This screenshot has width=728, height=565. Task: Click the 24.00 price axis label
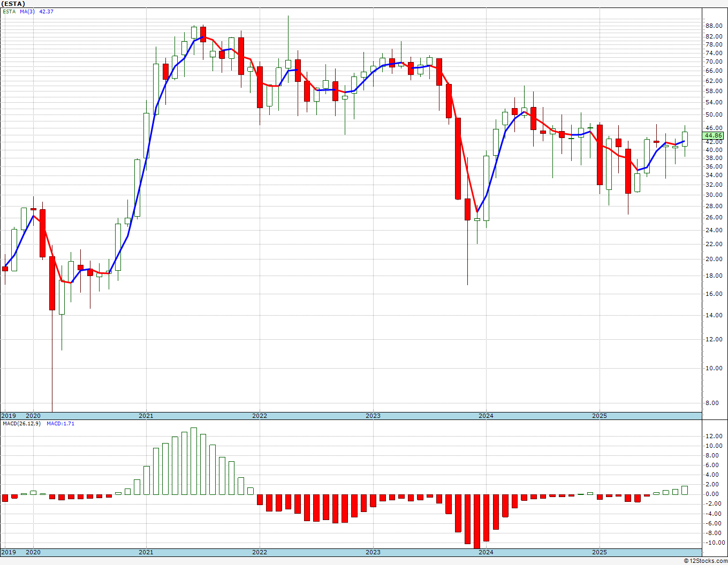point(714,230)
